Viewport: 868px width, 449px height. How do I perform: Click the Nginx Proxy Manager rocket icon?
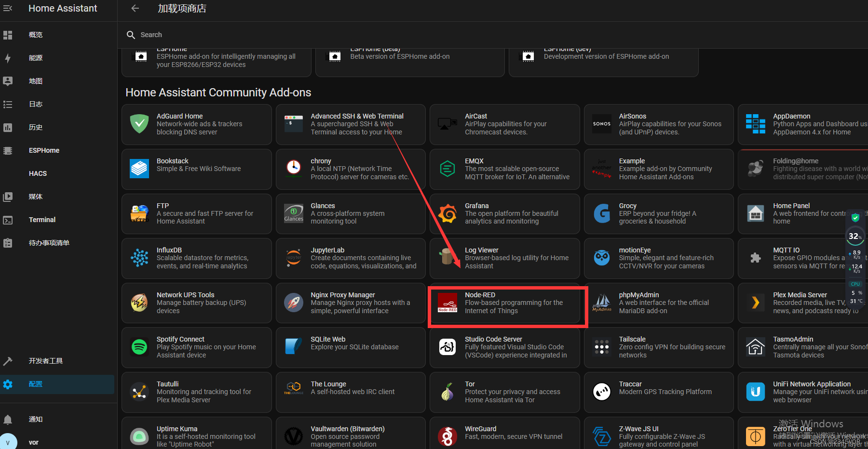(x=294, y=303)
